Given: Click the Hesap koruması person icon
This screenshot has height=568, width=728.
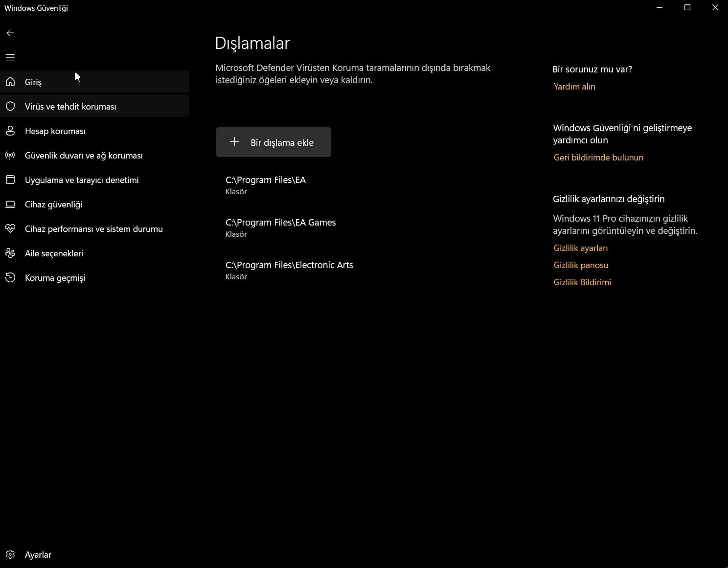Looking at the screenshot, I should pos(10,131).
